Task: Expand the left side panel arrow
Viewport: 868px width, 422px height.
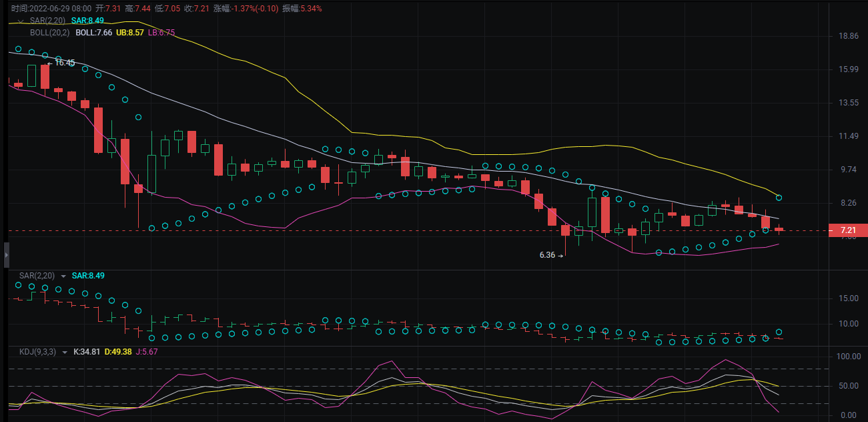Action: 7,254
